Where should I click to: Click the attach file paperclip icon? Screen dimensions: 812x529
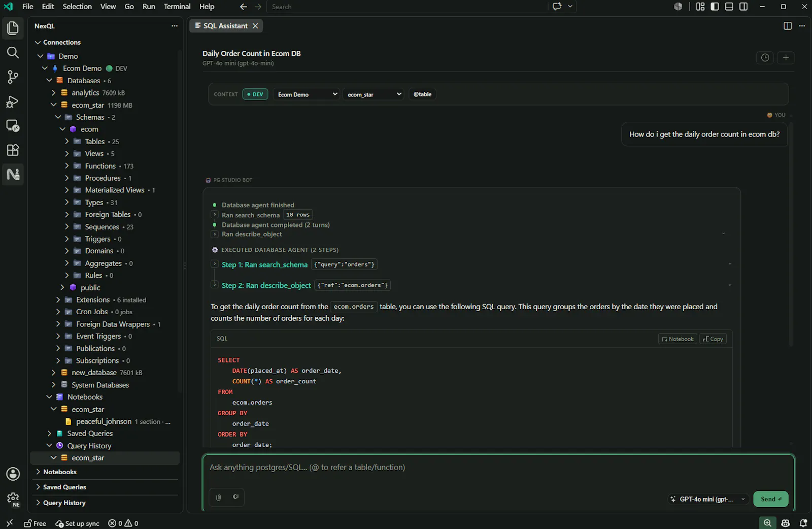click(x=218, y=497)
